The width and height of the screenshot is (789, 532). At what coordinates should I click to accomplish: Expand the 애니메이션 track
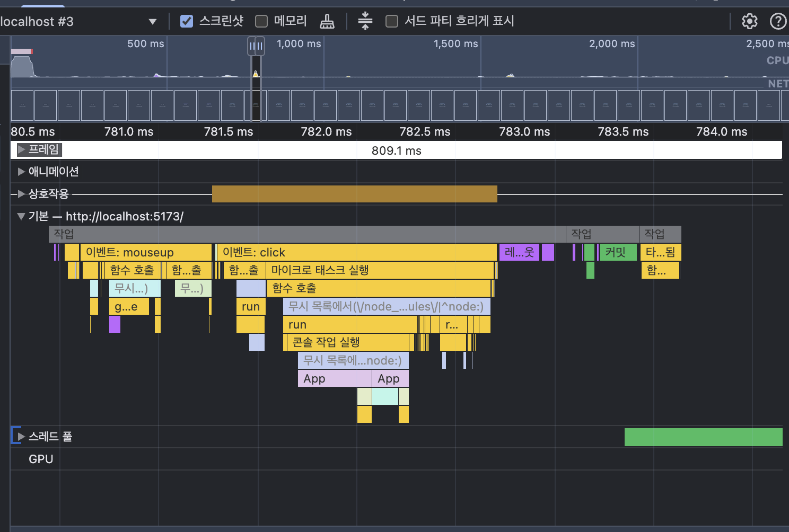22,172
